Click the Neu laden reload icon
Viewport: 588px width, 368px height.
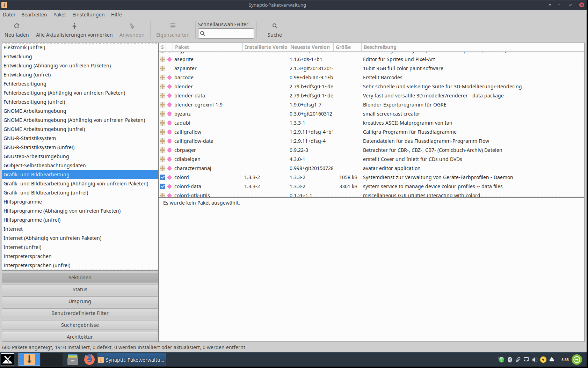tap(16, 26)
